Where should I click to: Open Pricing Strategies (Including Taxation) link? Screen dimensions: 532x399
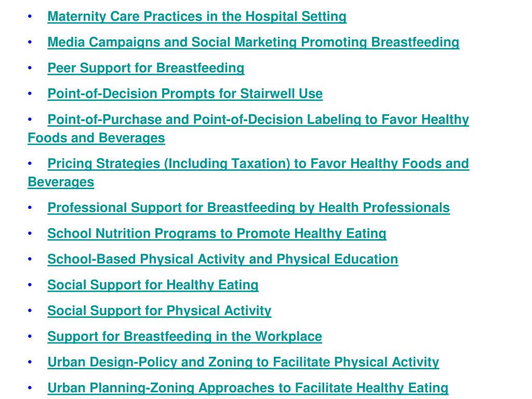click(258, 164)
